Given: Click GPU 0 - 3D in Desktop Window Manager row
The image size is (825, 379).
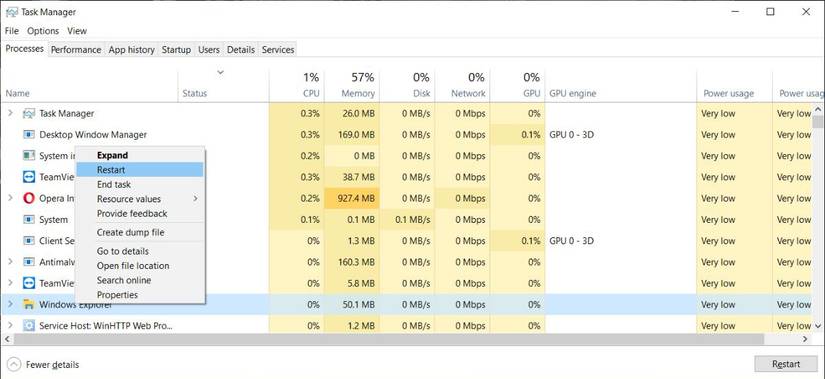Looking at the screenshot, I should coord(571,135).
